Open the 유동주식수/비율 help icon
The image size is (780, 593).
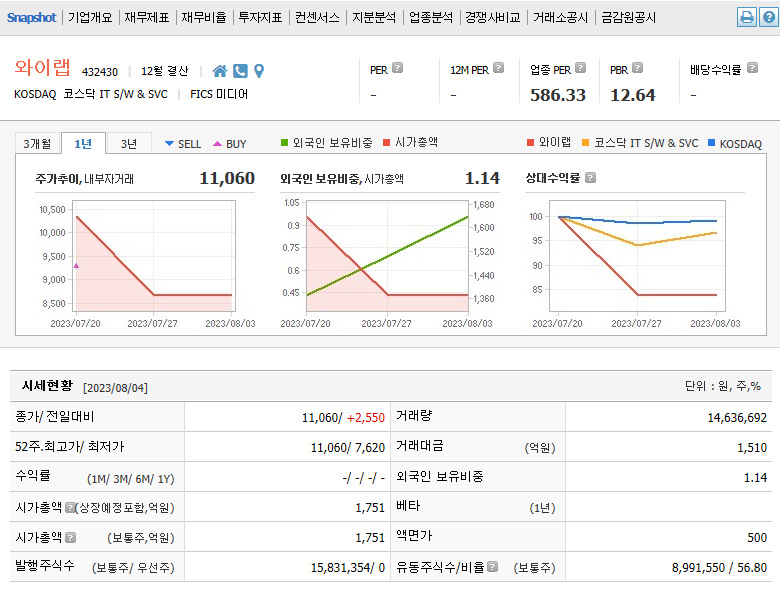tap(492, 567)
